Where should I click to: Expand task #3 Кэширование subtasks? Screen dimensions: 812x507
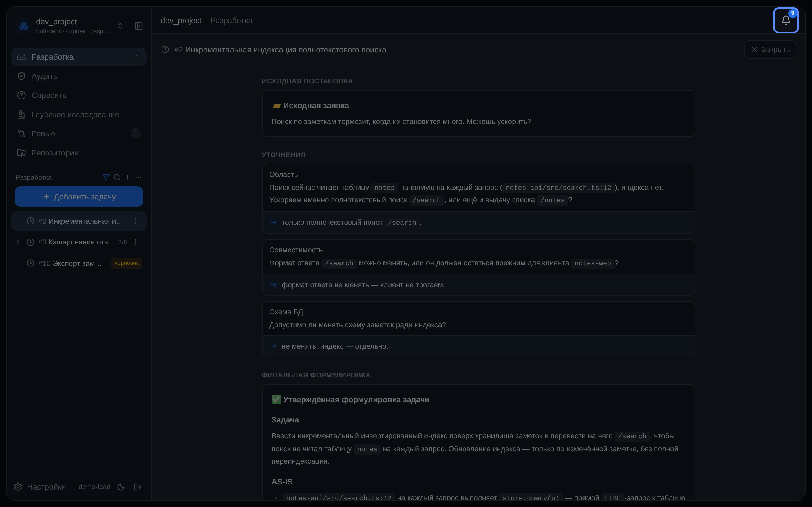point(18,242)
